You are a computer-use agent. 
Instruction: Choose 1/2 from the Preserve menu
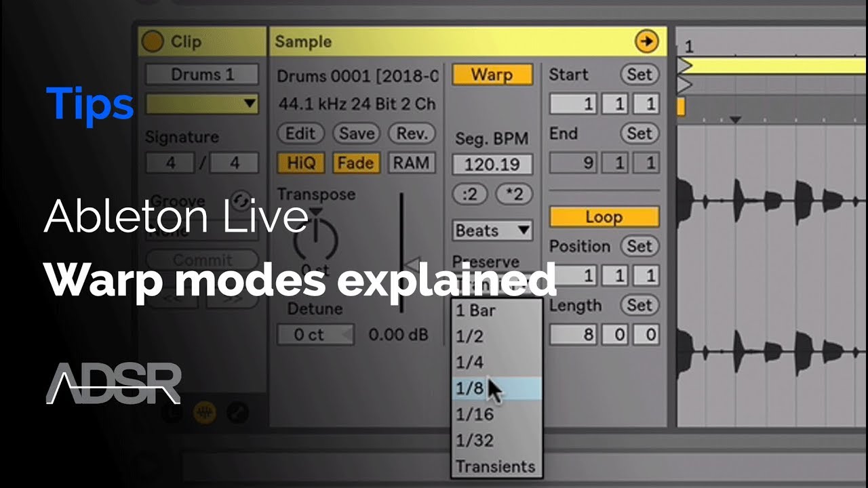pos(497,337)
